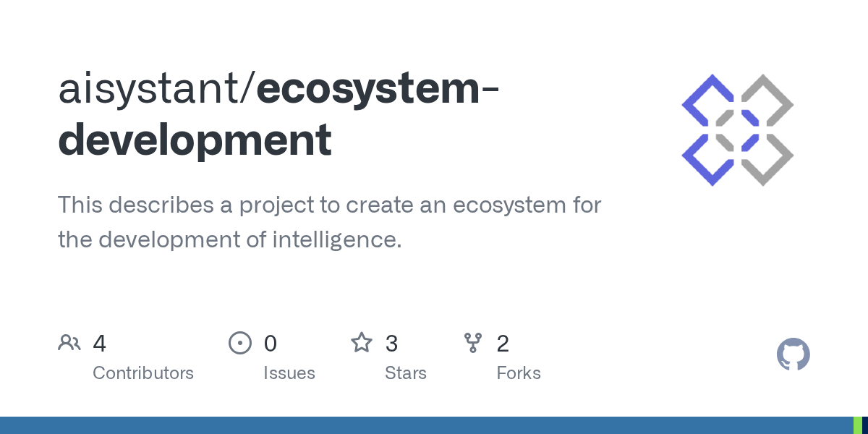The height and width of the screenshot is (434, 868).
Task: Click the Issues circle icon
Action: 240,343
